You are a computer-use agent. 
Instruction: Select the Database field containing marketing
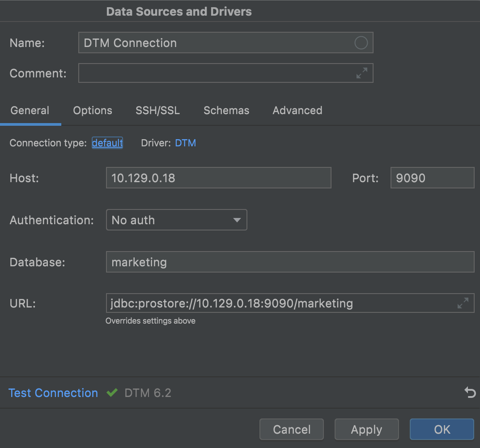(289, 262)
